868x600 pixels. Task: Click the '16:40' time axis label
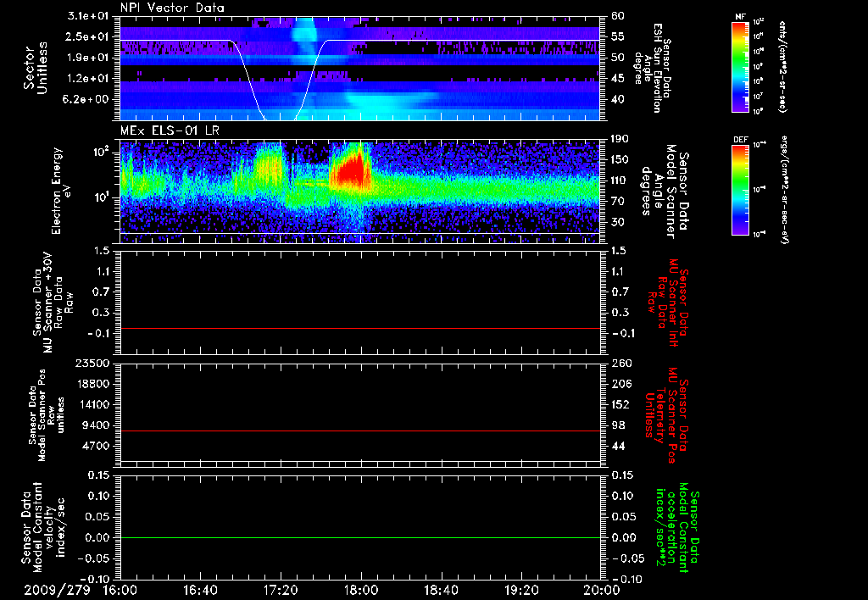pos(200,590)
